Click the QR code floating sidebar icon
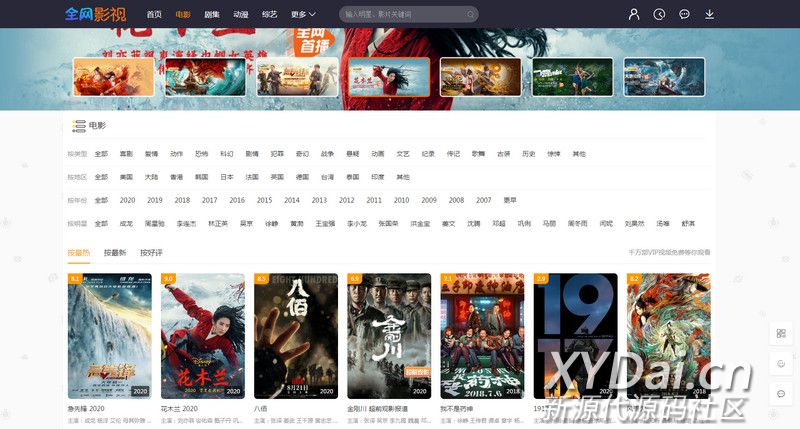The image size is (800, 429). (781, 334)
